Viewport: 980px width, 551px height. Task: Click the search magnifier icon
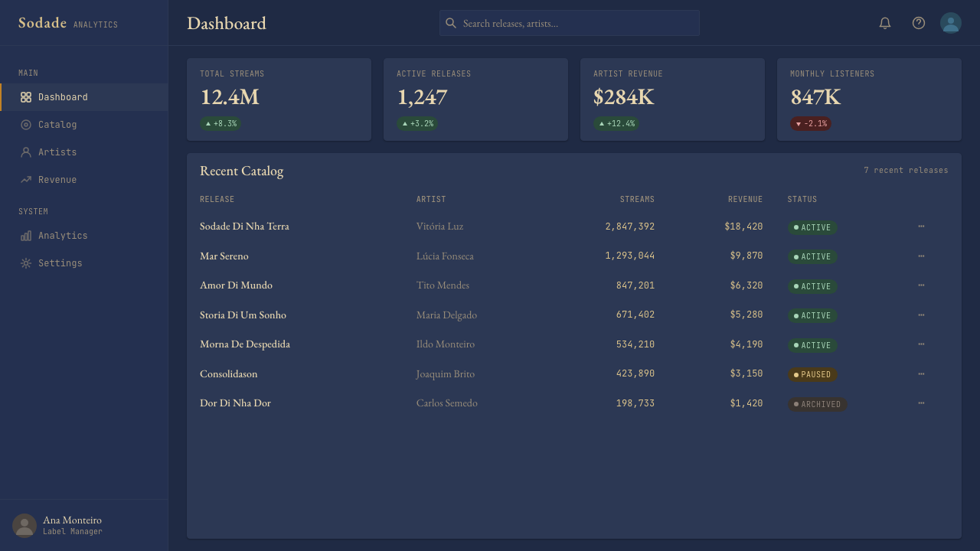click(x=451, y=23)
